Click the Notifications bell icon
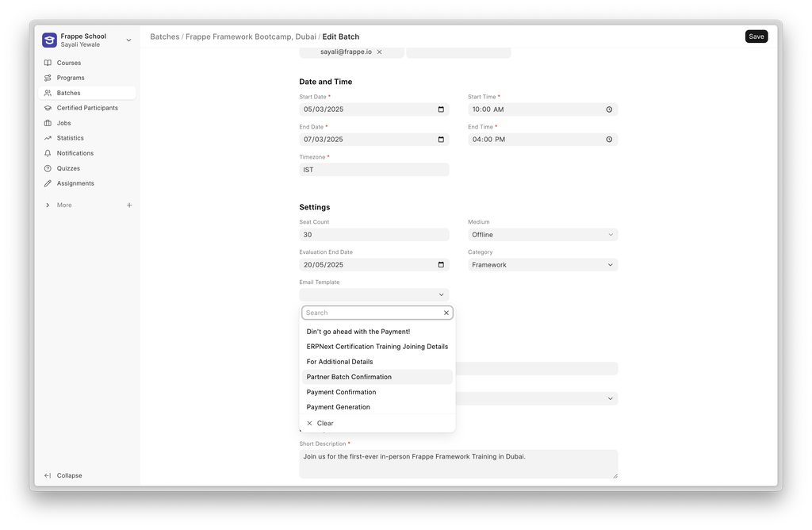Viewport: 812px width, 530px height. point(48,153)
